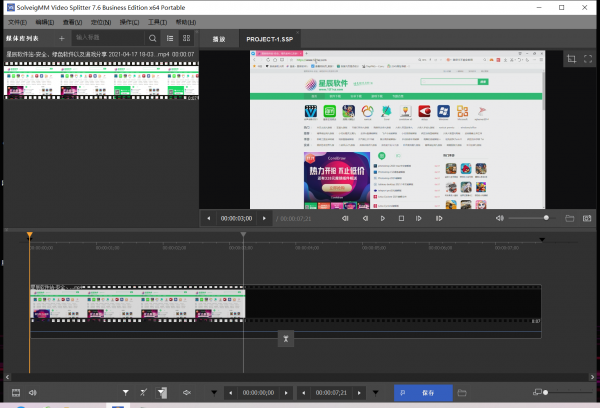The image size is (600, 408).
Task: Click the scissors cut button on the timeline
Action: [286, 339]
